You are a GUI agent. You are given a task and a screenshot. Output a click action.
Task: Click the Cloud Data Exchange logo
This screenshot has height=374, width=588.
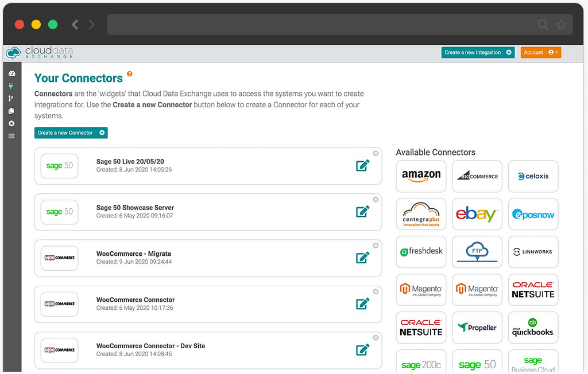(x=40, y=52)
